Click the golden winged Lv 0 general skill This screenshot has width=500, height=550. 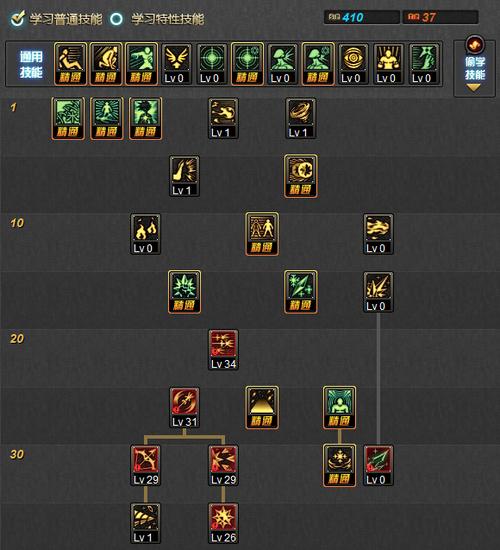point(177,64)
